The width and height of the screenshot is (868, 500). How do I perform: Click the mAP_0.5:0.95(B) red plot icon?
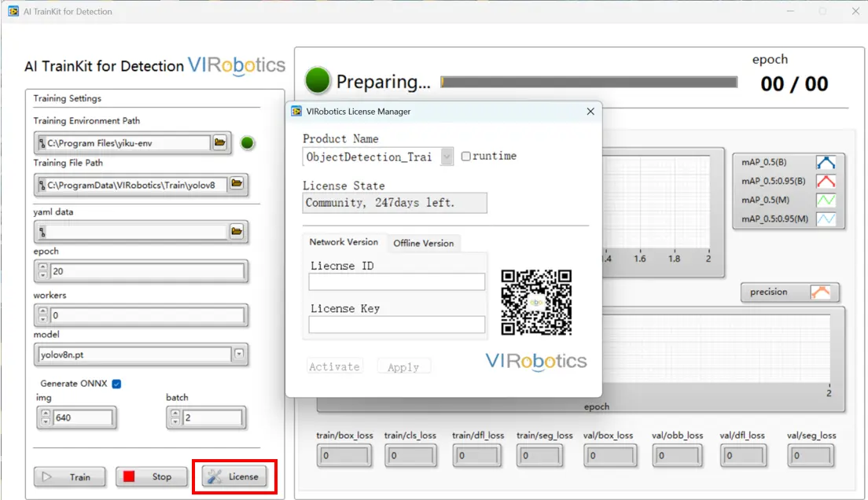[x=826, y=182]
